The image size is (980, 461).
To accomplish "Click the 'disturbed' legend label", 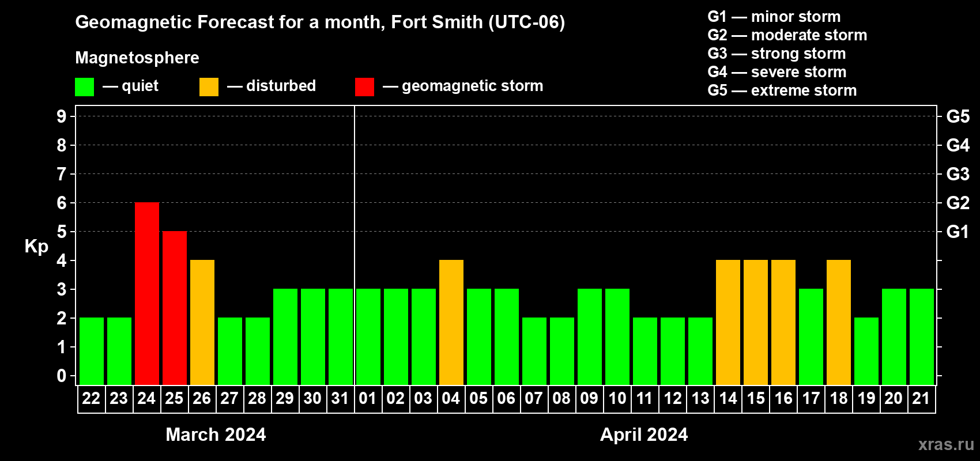I will [281, 86].
